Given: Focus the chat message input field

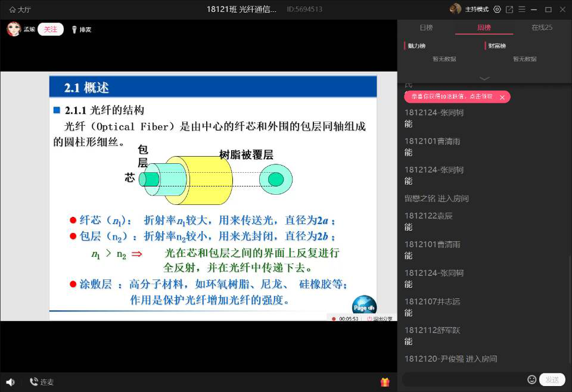Looking at the screenshot, I should tap(464, 379).
